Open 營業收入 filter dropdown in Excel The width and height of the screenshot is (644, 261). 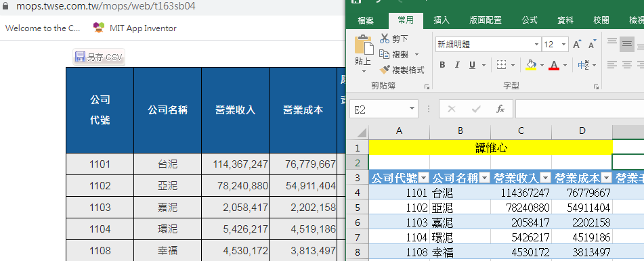point(546,178)
